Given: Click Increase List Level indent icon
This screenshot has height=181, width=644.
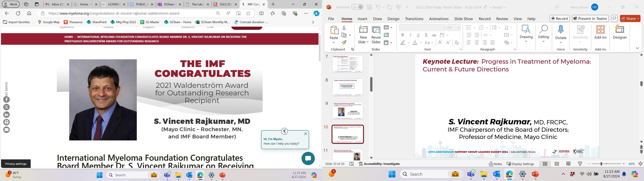Looking at the screenshot, I should click(477, 35).
